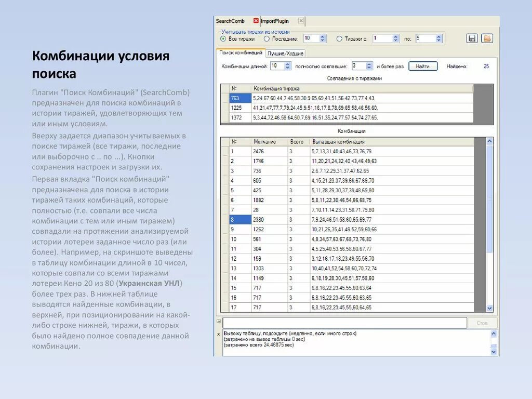Select draw row number 1372
Image resolution: width=532 pixels, height=399 pixels.
pyautogui.click(x=240, y=118)
